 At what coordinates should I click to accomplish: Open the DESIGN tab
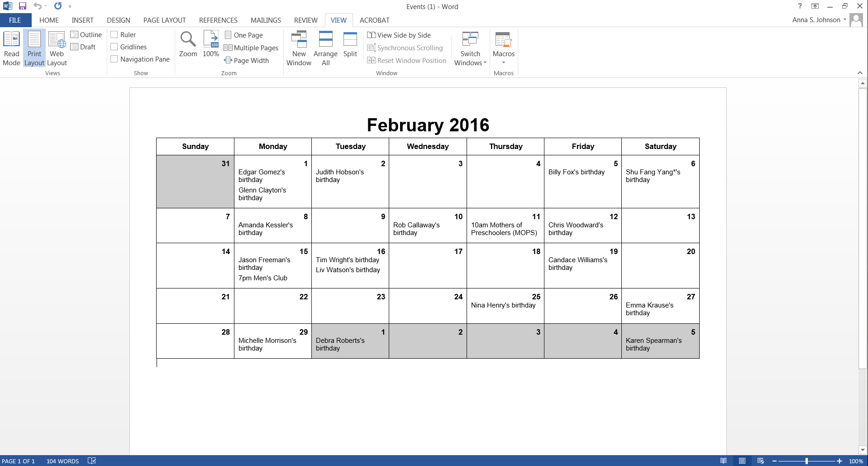119,20
